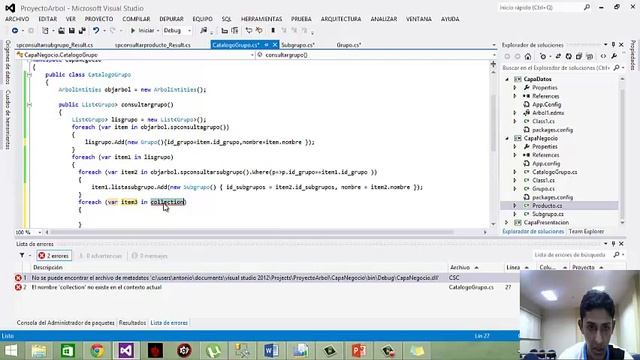This screenshot has width=640, height=360.
Task: Open the Consola del Administrador de paquetes tab
Action: coord(65,323)
